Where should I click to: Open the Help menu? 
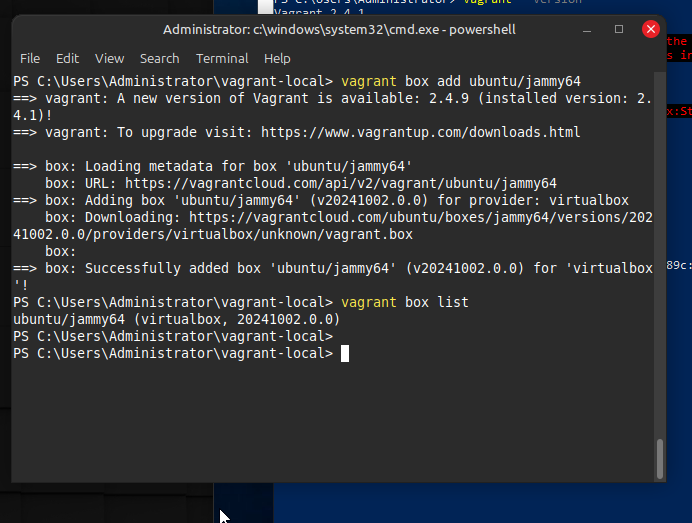(x=277, y=59)
